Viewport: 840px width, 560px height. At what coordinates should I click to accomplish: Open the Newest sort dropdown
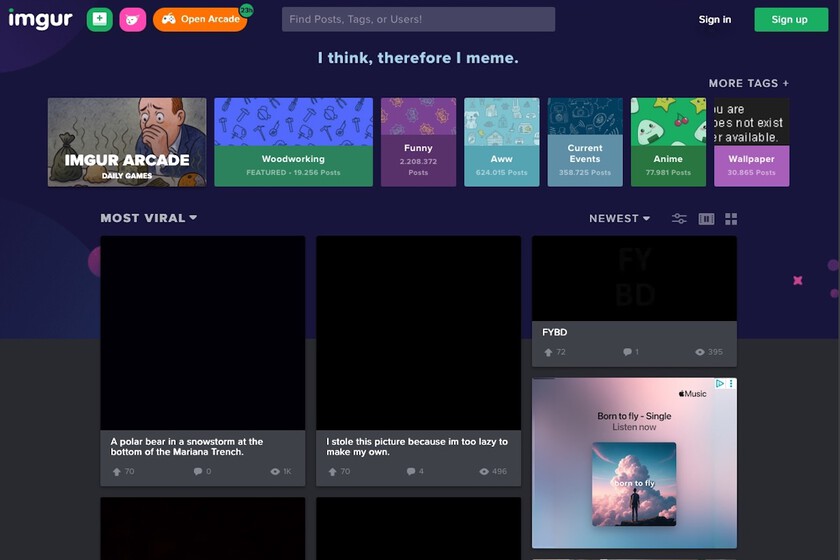(x=619, y=218)
